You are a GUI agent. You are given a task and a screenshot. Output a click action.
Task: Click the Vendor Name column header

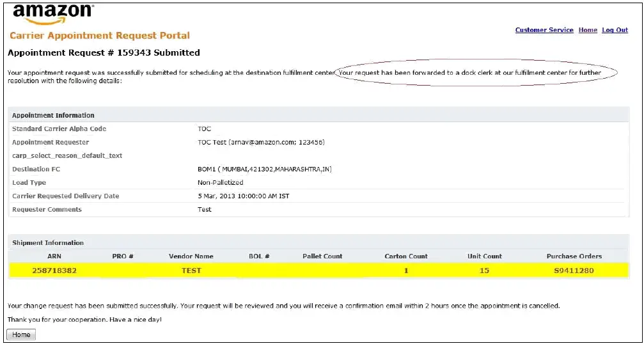[191, 256]
